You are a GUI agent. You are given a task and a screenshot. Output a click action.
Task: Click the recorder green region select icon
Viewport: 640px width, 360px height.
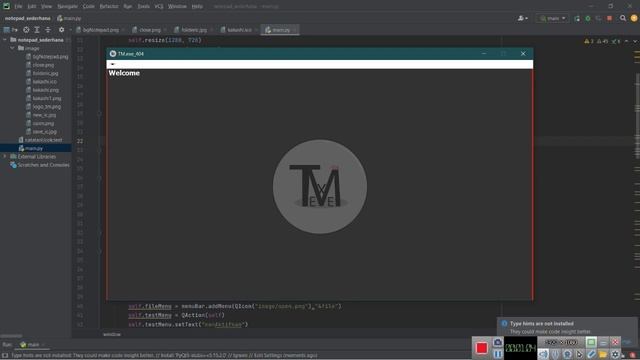591,342
